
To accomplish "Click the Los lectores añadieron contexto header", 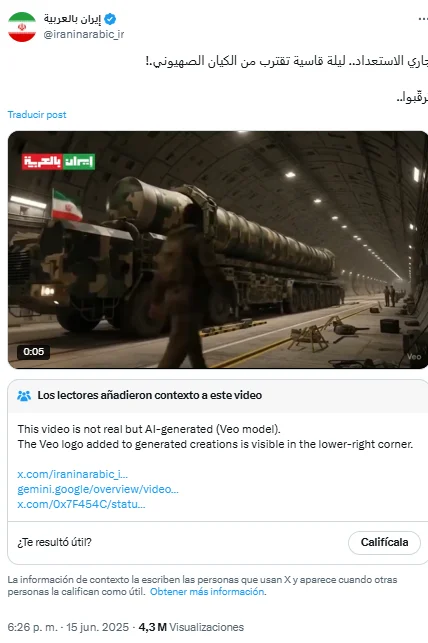I will [x=150, y=395].
